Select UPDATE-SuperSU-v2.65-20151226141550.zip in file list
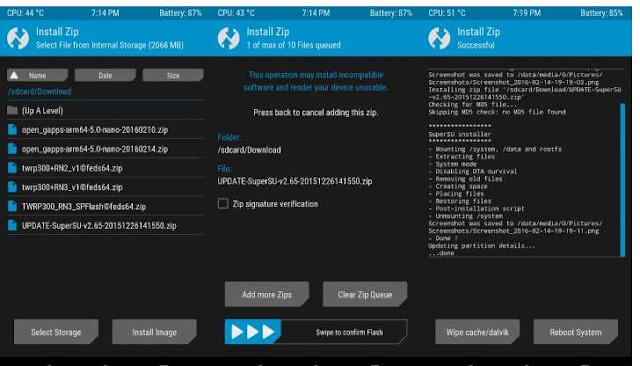The image size is (640, 366). click(x=105, y=225)
